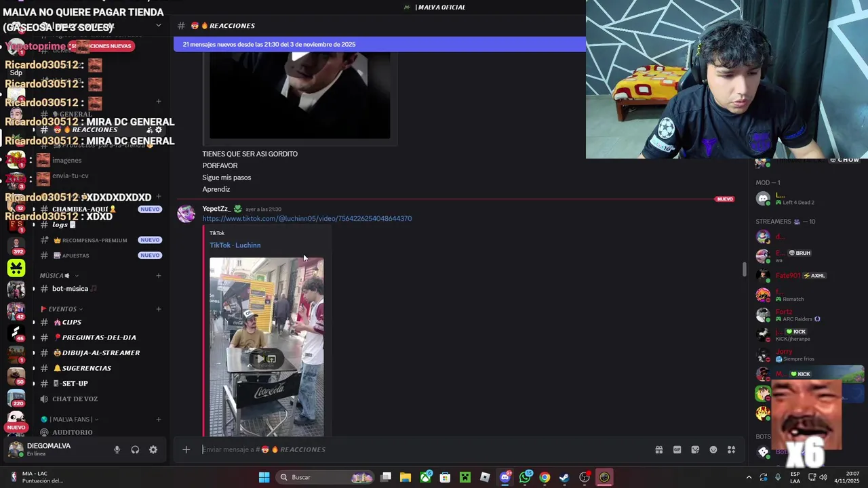Play the embedded TikTok video
868x488 pixels.
coord(260,359)
